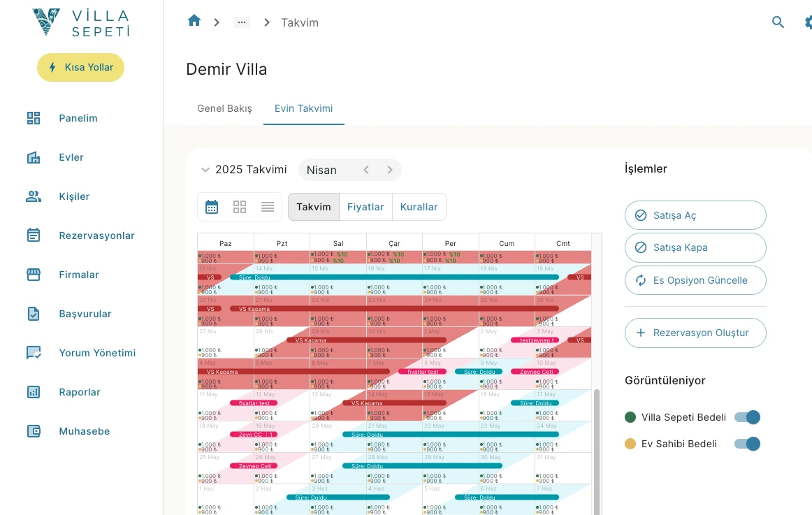Open Panelim dashboard icon in sidebar
The image size is (812, 515).
(x=34, y=118)
